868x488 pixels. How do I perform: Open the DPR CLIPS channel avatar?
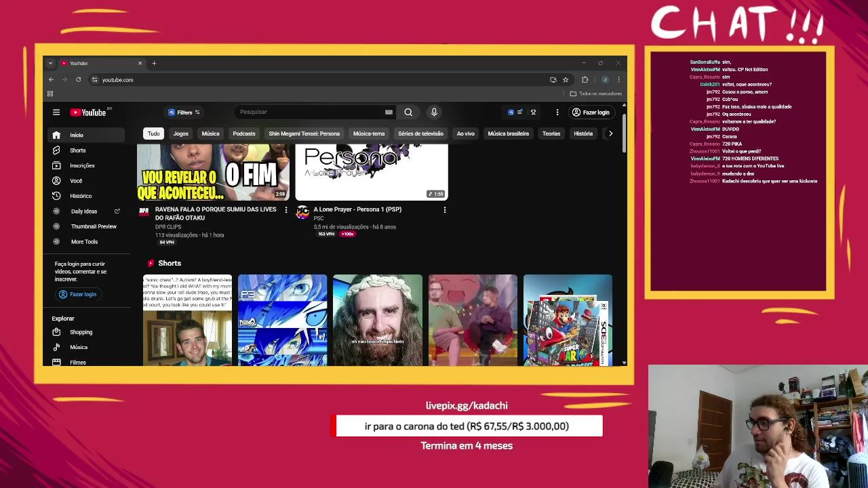tap(144, 211)
